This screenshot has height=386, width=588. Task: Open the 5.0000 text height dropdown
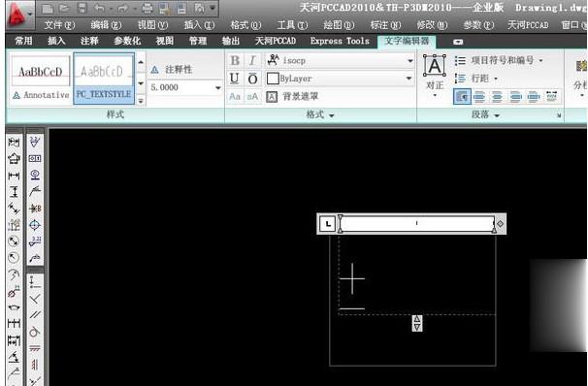(x=218, y=87)
